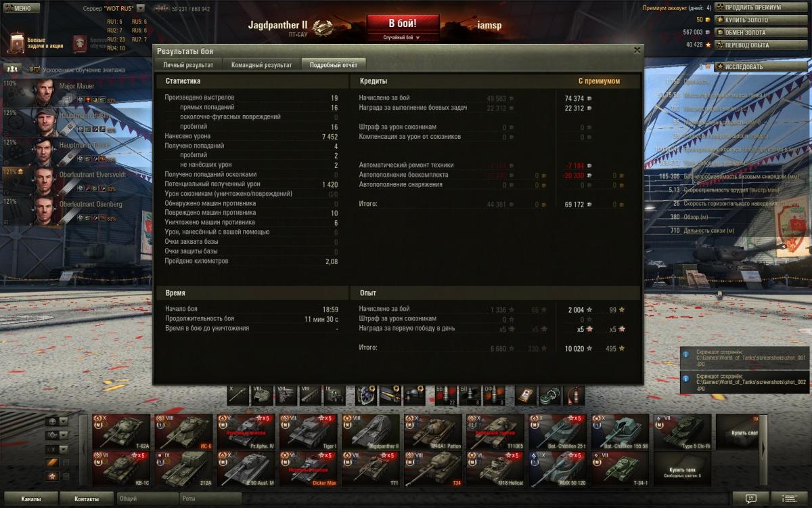Screen dimensions: 812x508
Task: Select the Jagdpanther II in carousel
Action: pyautogui.click(x=370, y=432)
